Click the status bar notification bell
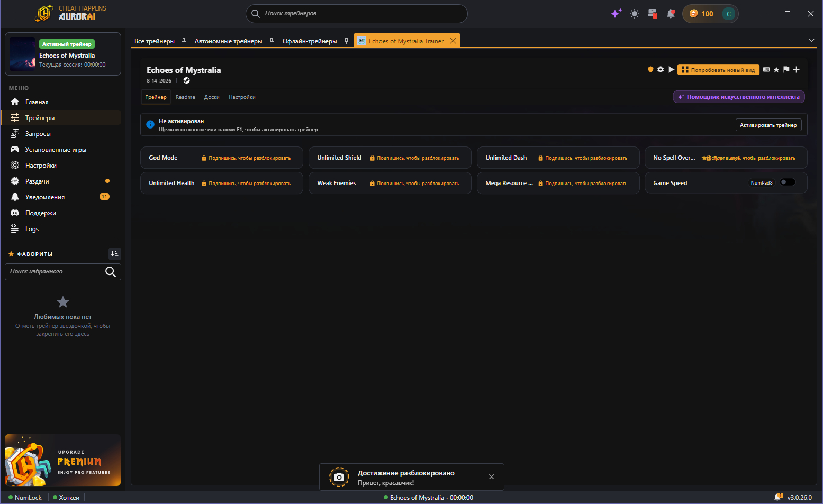Viewport: 823px width, 504px height. pyautogui.click(x=779, y=497)
